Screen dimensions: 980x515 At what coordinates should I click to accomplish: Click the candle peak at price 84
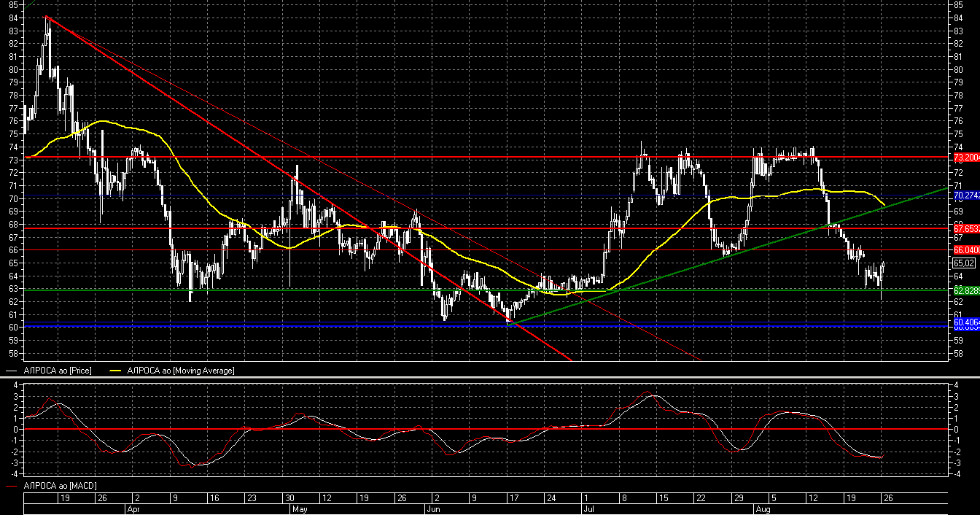point(47,18)
